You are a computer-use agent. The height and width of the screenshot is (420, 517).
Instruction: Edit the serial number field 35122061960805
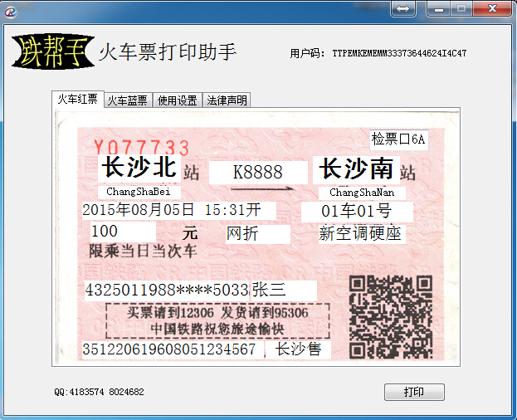pos(173,349)
